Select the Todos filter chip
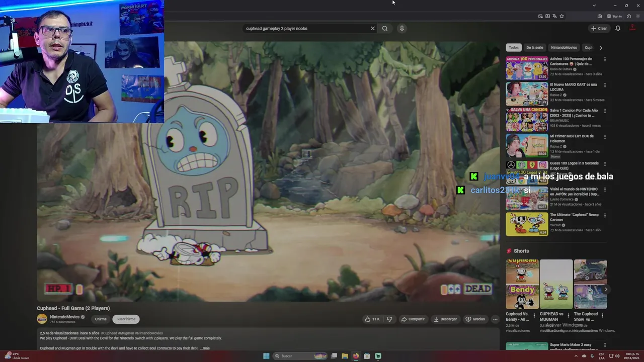This screenshot has height=362, width=644. coord(514,48)
